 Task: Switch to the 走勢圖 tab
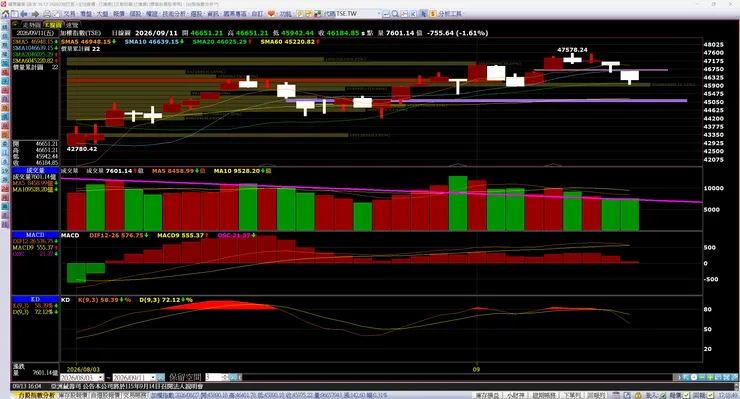(x=31, y=25)
